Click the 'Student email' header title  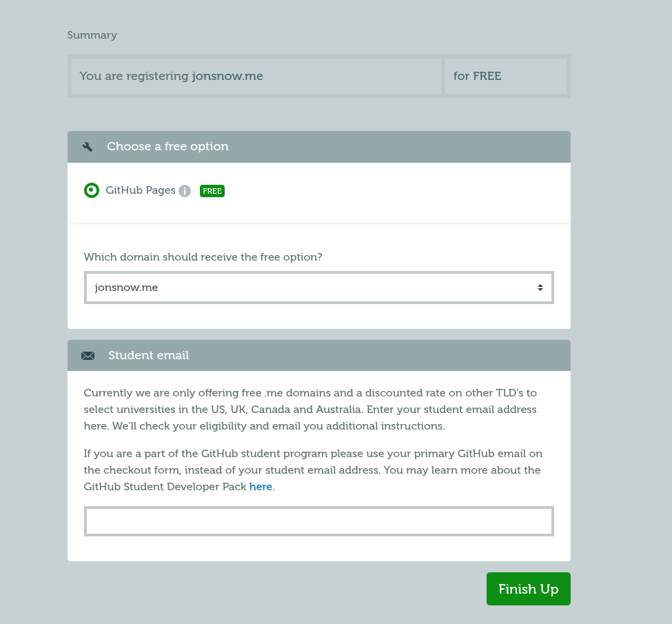(x=148, y=356)
